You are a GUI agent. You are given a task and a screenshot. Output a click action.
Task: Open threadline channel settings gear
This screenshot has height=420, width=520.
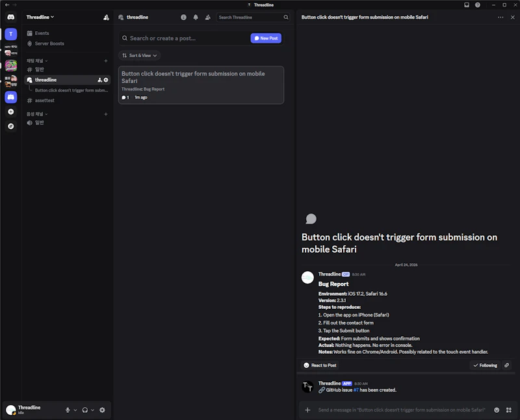[106, 80]
